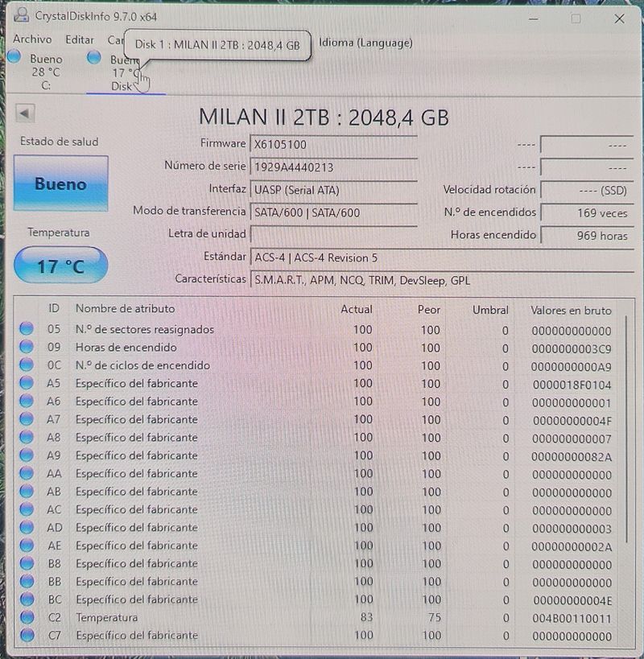Click the status dot for attribute AA
The width and height of the screenshot is (644, 659).
tap(27, 473)
